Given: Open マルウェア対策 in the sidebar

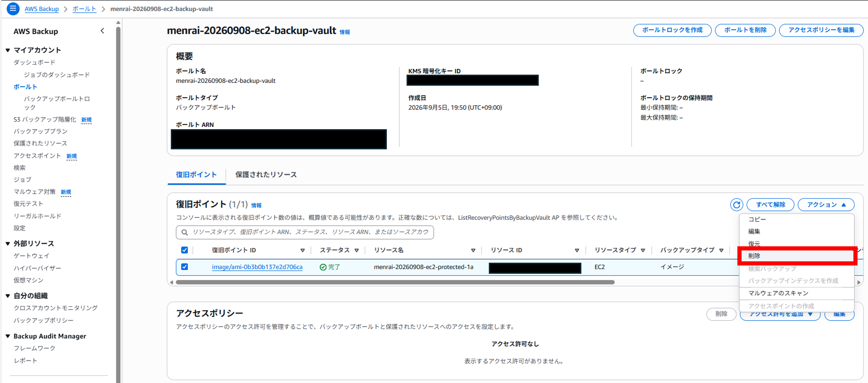Looking at the screenshot, I should [x=34, y=192].
